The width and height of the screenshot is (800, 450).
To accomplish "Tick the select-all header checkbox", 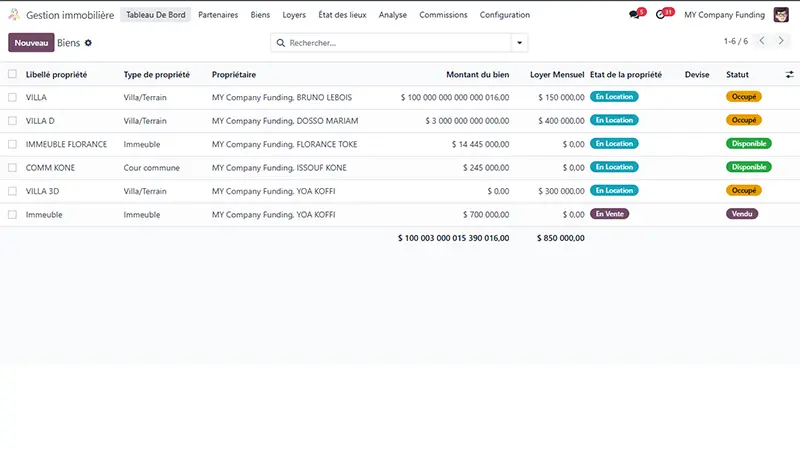I will [x=13, y=75].
